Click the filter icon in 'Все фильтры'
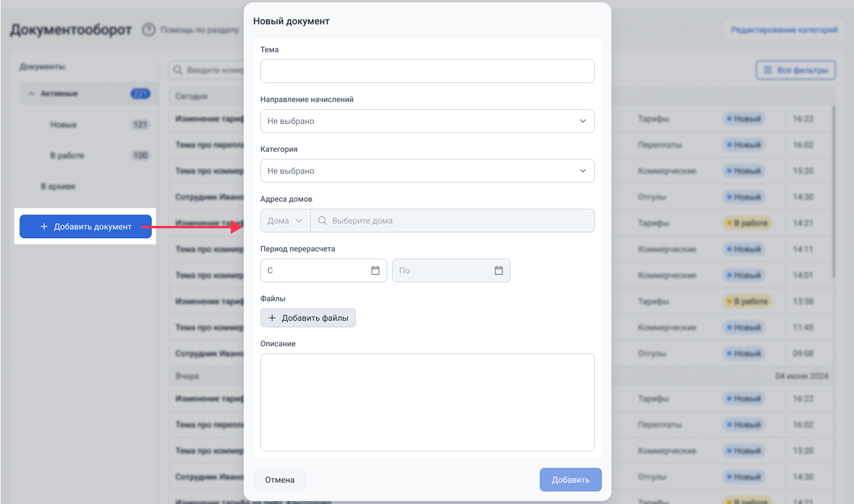This screenshot has width=854, height=504. tap(768, 70)
